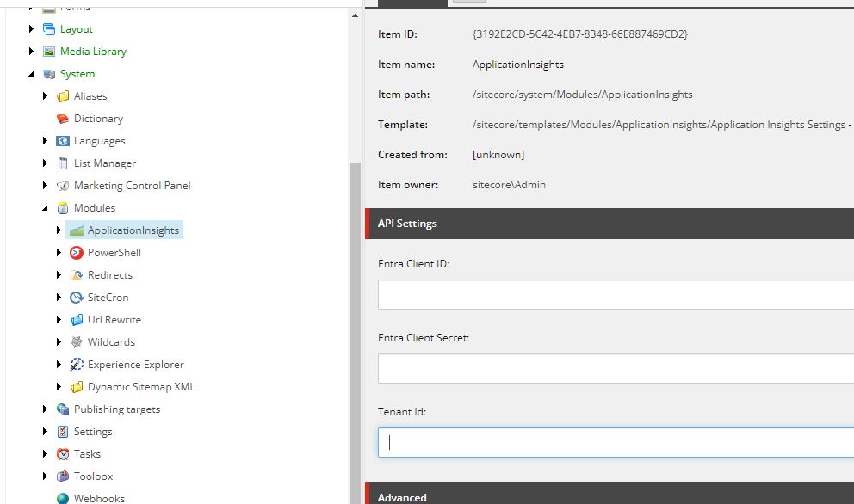
Task: Open the Advanced section header
Action: pyautogui.click(x=610, y=493)
